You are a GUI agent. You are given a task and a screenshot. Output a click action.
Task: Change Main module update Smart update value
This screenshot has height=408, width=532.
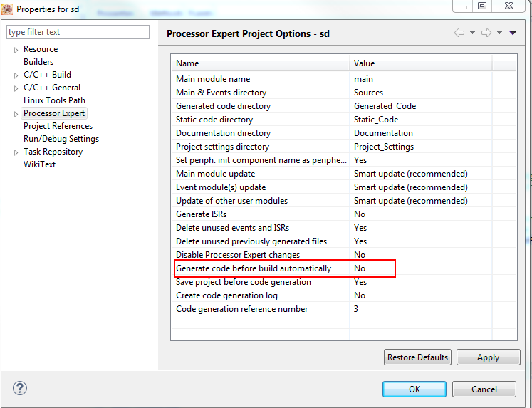[421, 174]
